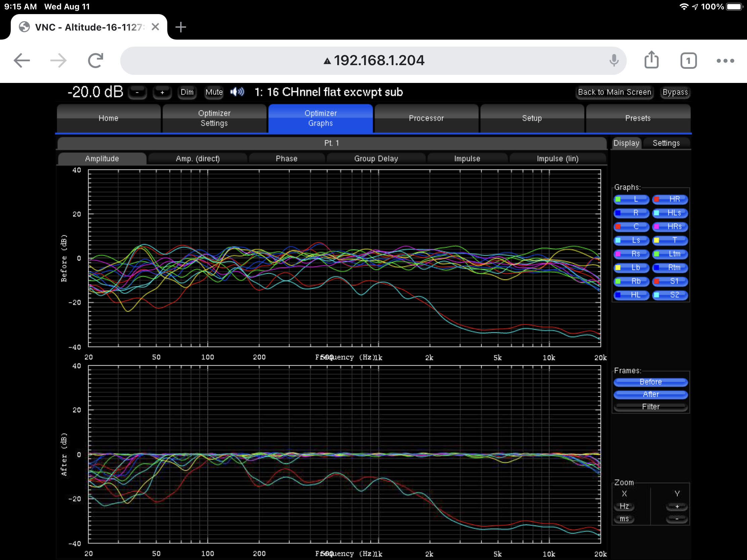The image size is (747, 560).
Task: Toggle the T channel graph
Action: pos(670,240)
